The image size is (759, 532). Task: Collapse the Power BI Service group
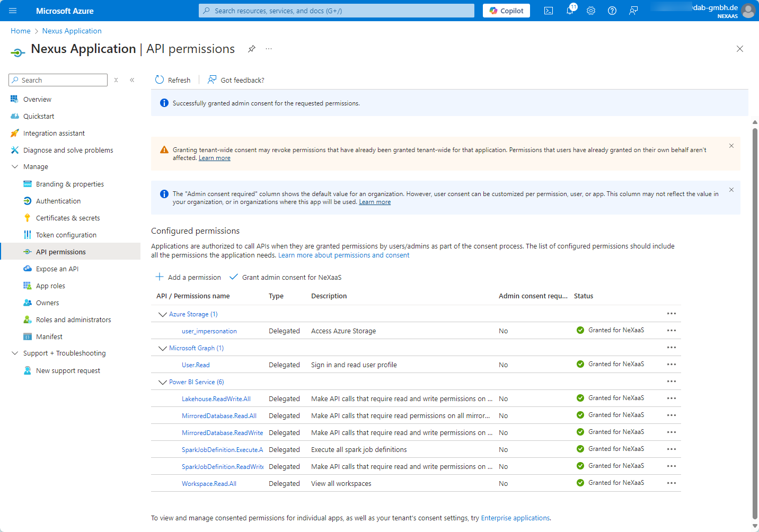click(163, 382)
